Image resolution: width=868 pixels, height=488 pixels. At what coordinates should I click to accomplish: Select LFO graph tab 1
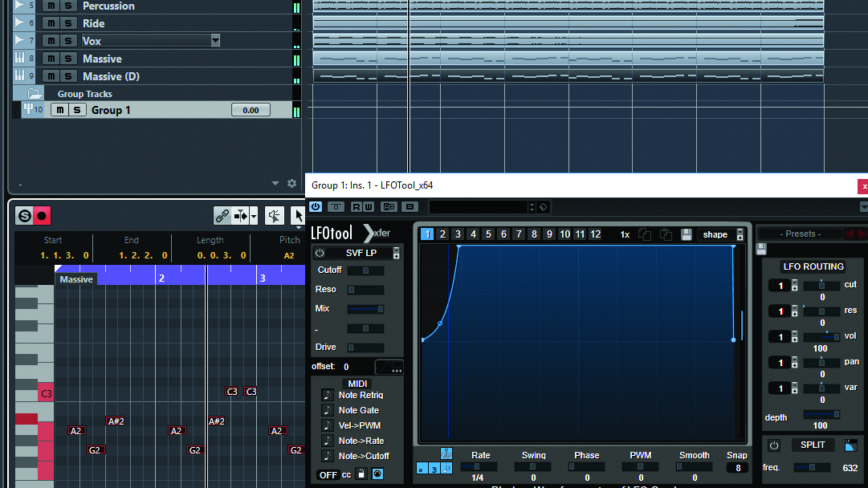point(427,234)
